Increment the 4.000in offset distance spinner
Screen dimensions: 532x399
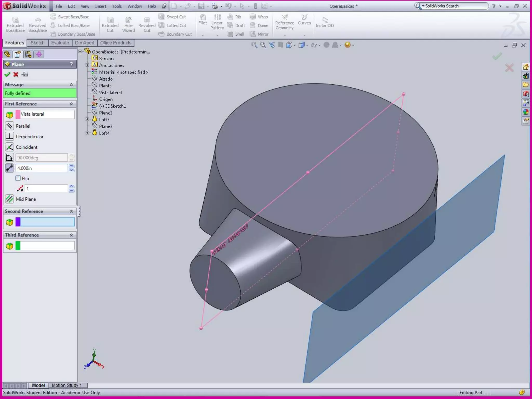coord(71,166)
